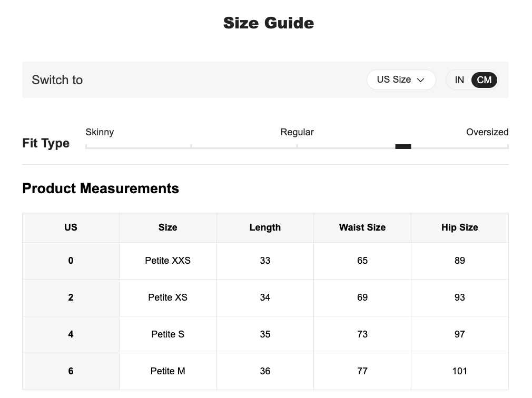Viewport: 532px width, 398px height.
Task: Click the Product Measurements heading
Action: [101, 188]
